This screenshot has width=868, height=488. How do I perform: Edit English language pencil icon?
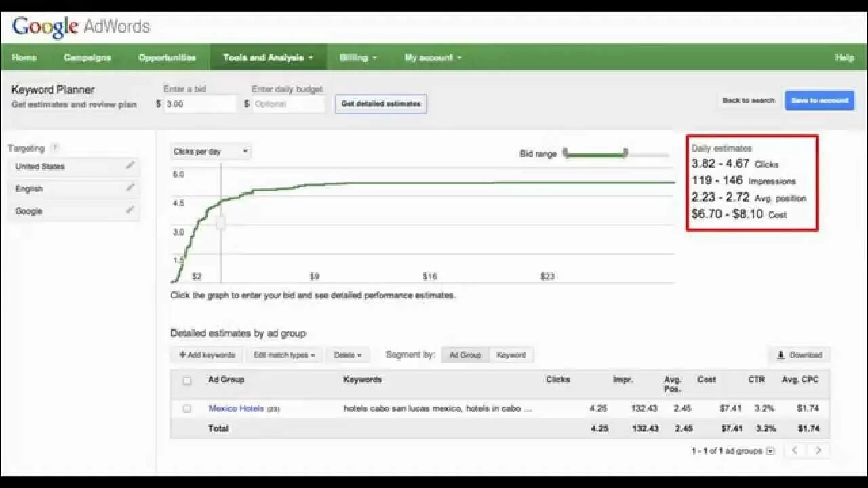[x=130, y=188]
